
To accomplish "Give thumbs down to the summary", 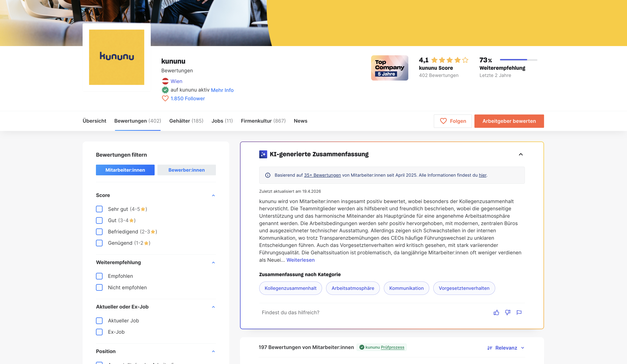I will tap(508, 313).
